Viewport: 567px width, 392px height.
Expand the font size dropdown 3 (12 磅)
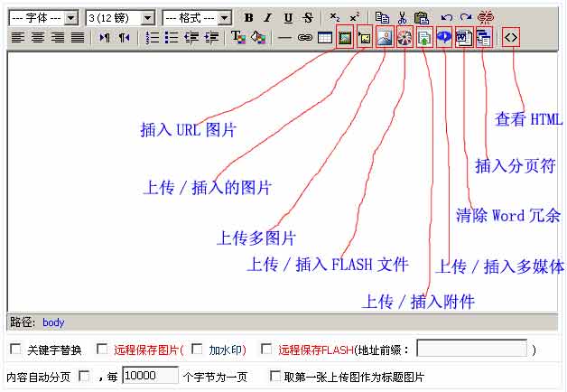pyautogui.click(x=120, y=17)
